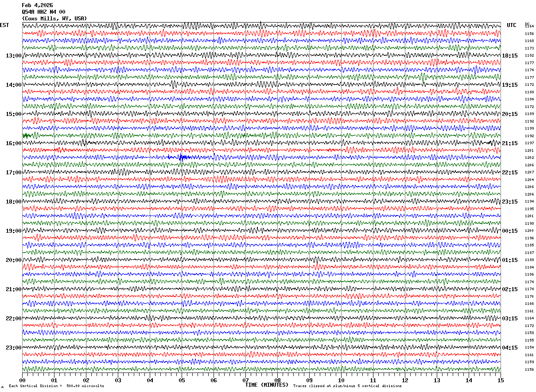Select the 14:00 EST time label

pos(14,85)
